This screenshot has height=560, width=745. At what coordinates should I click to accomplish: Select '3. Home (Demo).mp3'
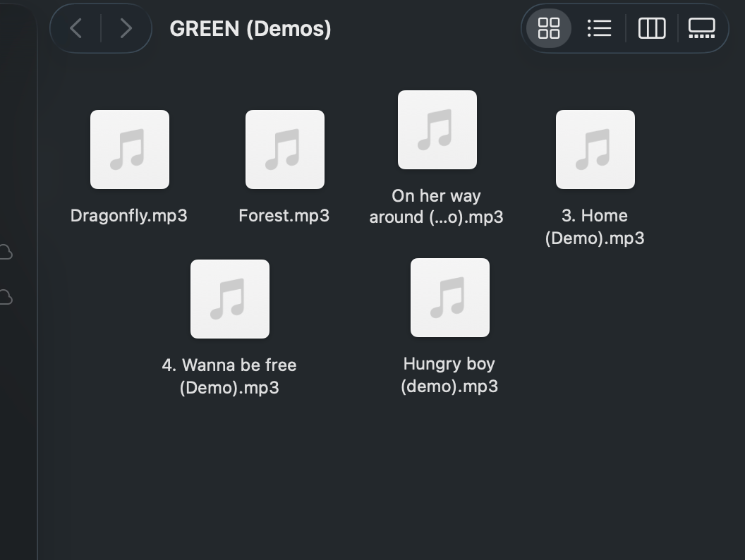coord(595,149)
